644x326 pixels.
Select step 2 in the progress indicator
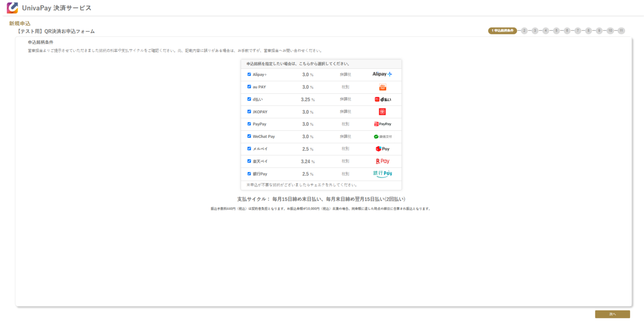click(x=525, y=31)
